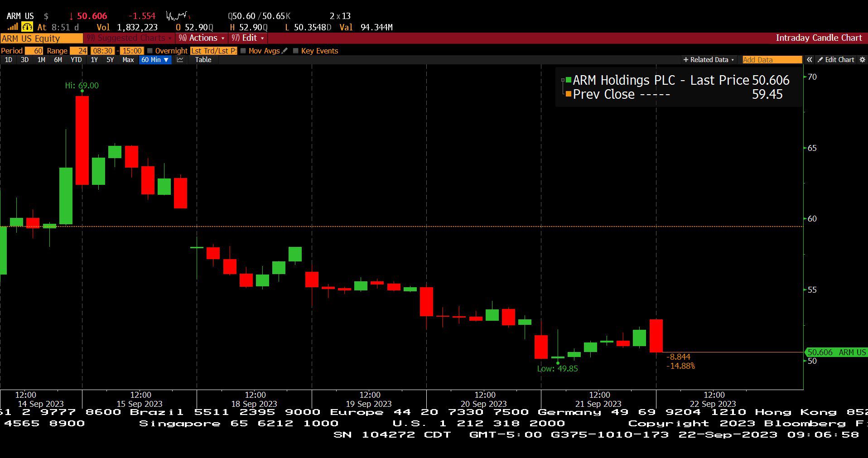
Task: Open the Related Data dropdown
Action: tap(709, 60)
